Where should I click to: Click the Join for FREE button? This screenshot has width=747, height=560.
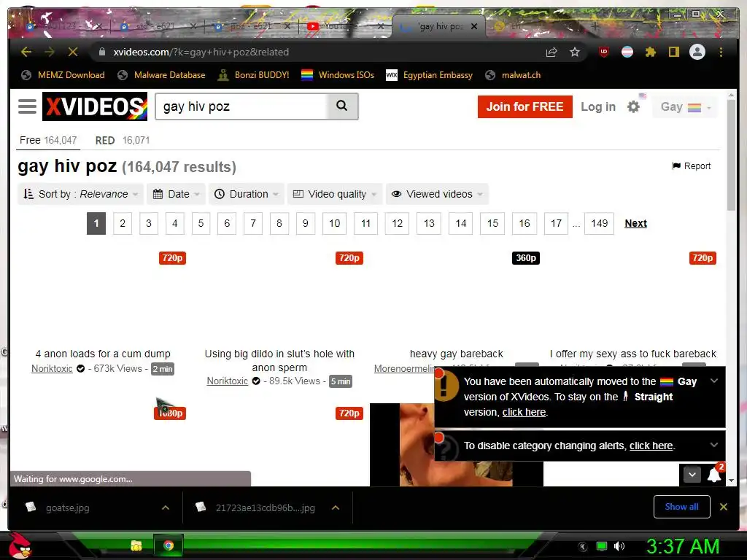[x=525, y=106]
